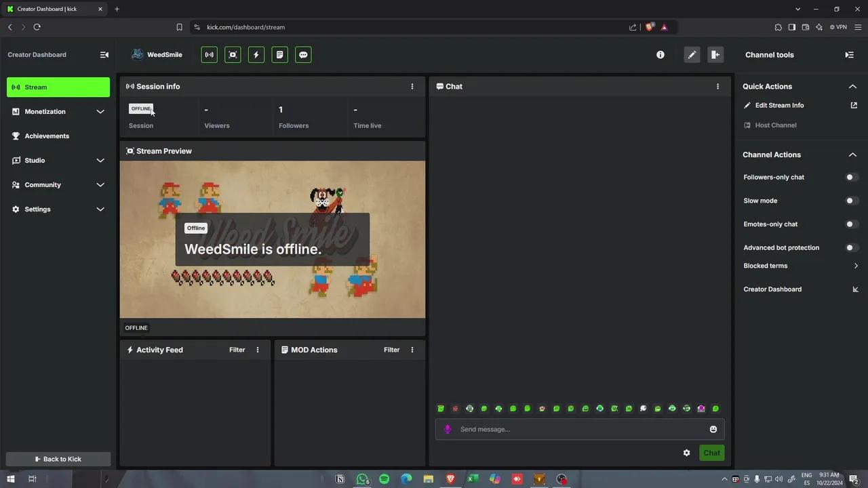Open Blocked terms
The height and width of the screenshot is (488, 868).
[800, 266]
